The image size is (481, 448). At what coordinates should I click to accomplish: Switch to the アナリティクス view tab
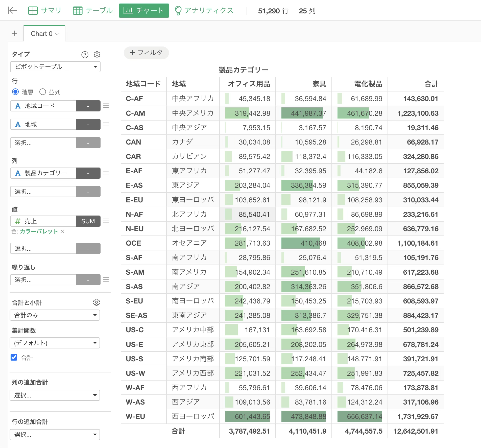[x=204, y=11]
